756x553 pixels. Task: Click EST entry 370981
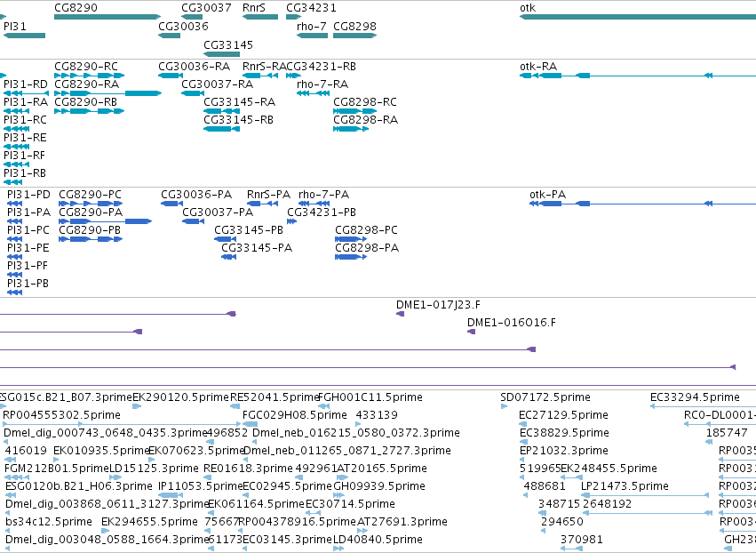582,540
